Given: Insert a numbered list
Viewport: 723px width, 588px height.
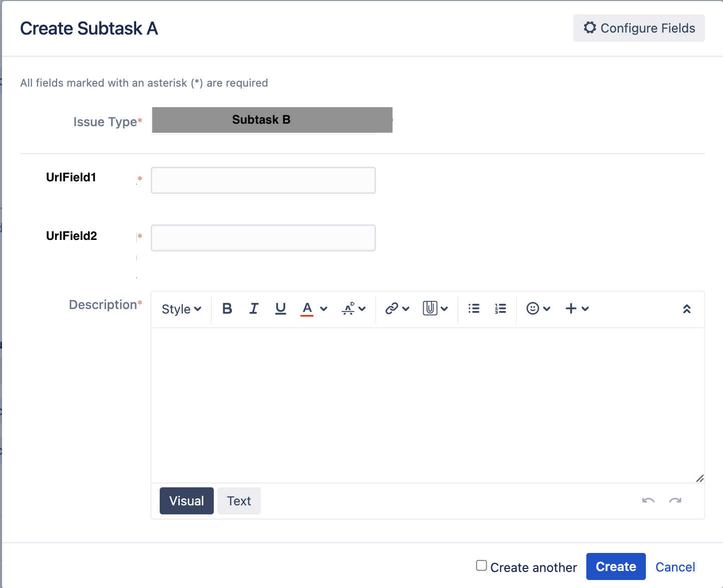Looking at the screenshot, I should click(500, 309).
